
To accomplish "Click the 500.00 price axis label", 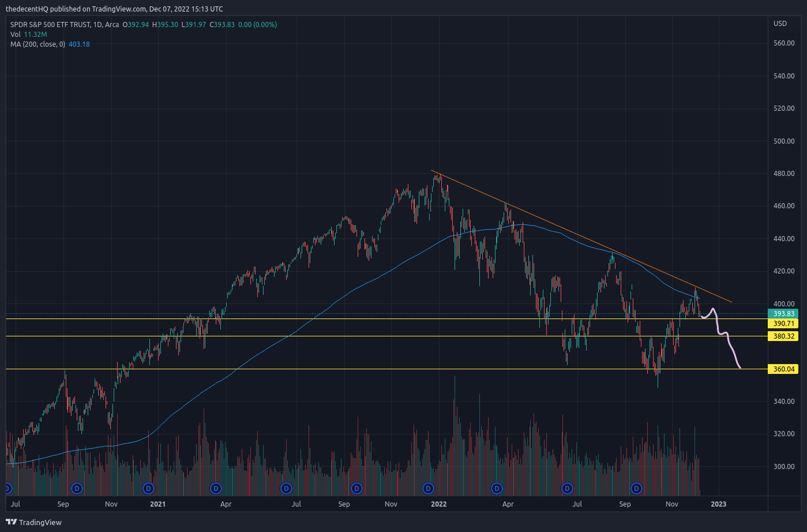I will point(784,141).
